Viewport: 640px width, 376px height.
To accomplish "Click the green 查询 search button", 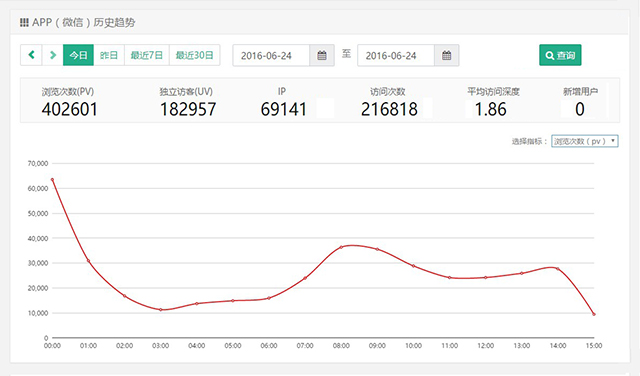I will point(560,55).
